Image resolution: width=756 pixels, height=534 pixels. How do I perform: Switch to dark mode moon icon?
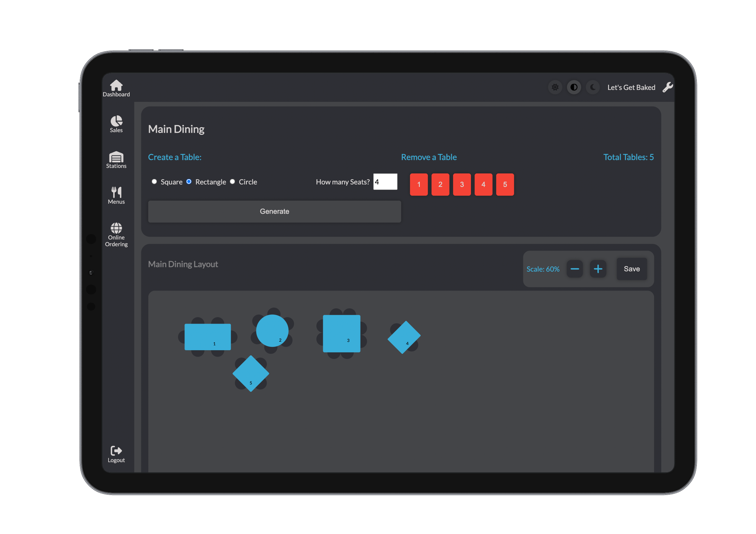point(593,87)
